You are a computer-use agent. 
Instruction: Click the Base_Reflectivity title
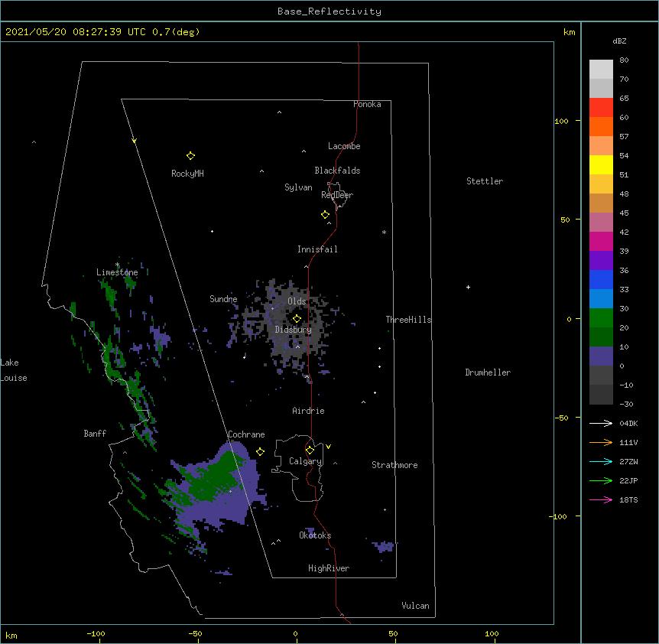[x=329, y=11]
